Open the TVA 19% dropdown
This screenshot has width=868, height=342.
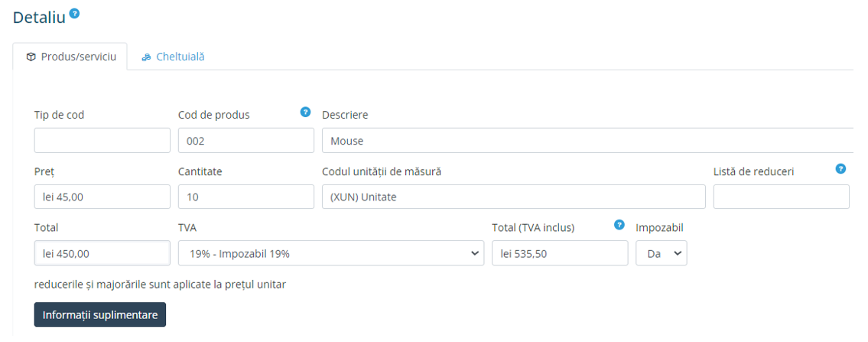[x=330, y=253]
